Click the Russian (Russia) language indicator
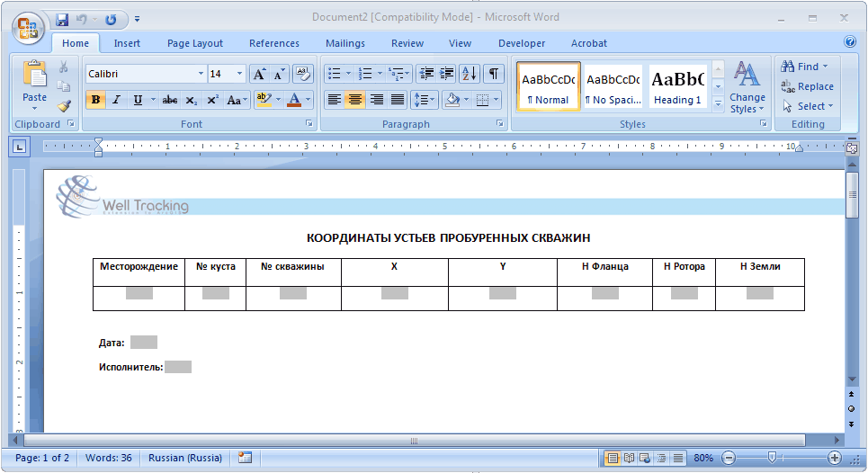The height and width of the screenshot is (473, 868). click(x=185, y=458)
